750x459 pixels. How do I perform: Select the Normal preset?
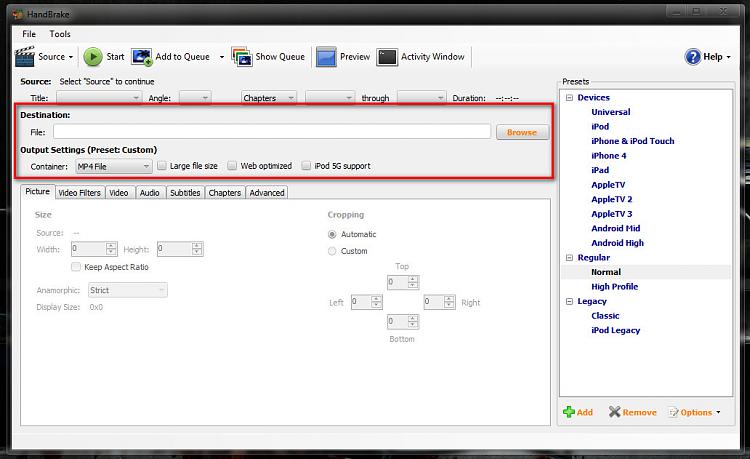[606, 272]
